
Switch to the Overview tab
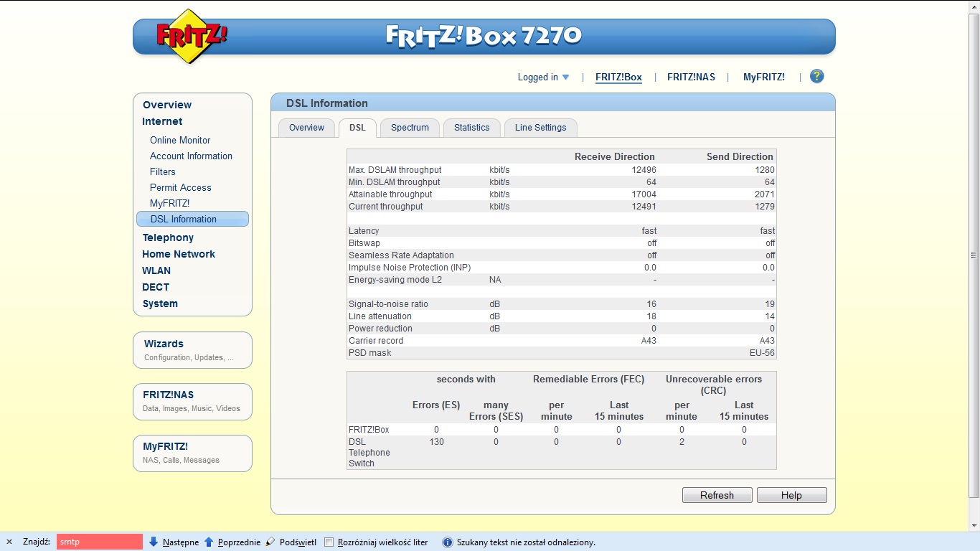[307, 128]
